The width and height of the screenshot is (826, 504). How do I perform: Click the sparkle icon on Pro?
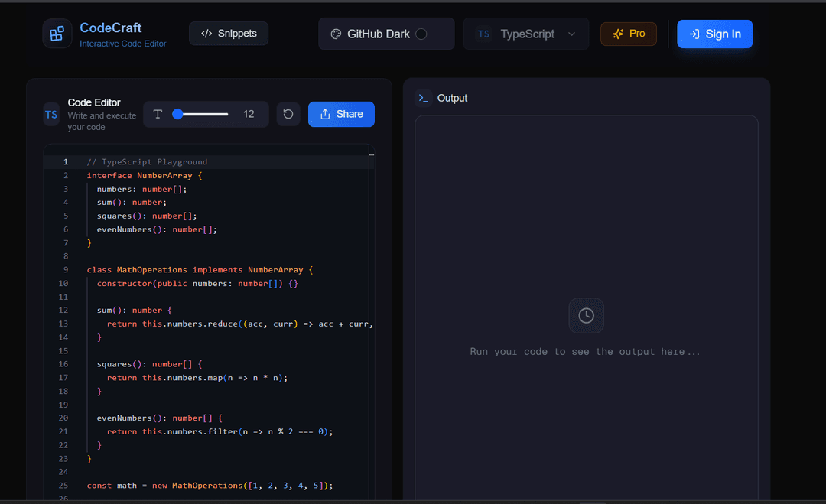pyautogui.click(x=618, y=34)
